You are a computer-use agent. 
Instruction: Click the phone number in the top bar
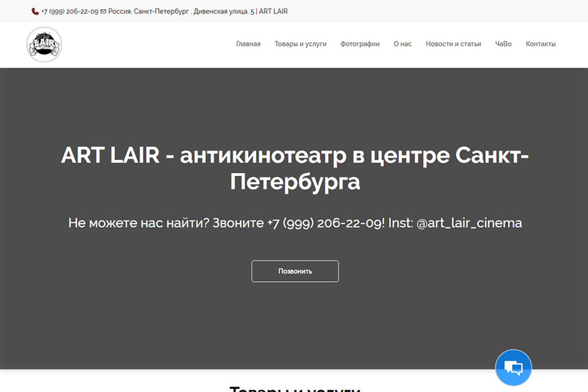coord(69,12)
